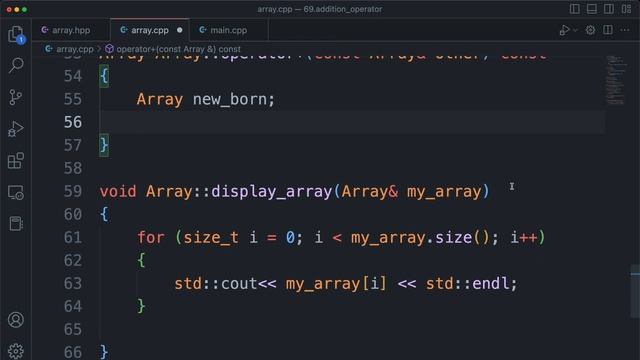This screenshot has width=640, height=360.
Task: Open the Run and Debug view
Action: click(16, 129)
